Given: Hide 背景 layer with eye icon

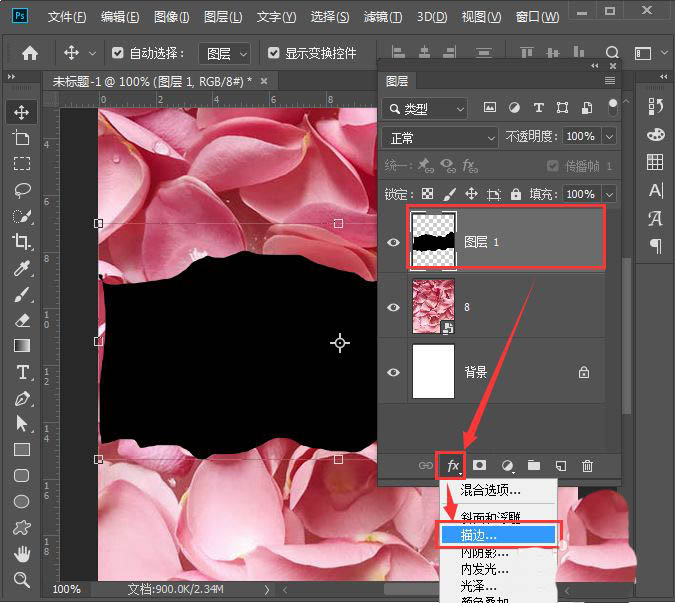Looking at the screenshot, I should [x=393, y=372].
